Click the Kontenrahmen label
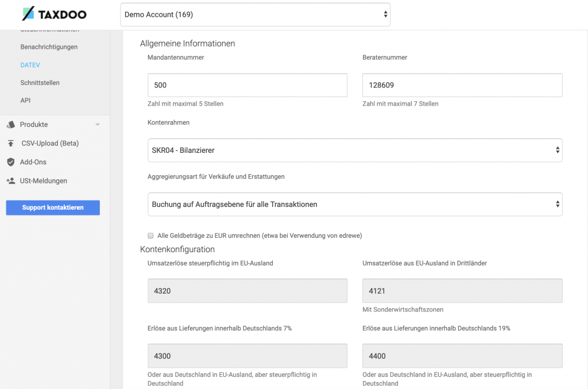This screenshot has height=389, width=588. [x=168, y=122]
